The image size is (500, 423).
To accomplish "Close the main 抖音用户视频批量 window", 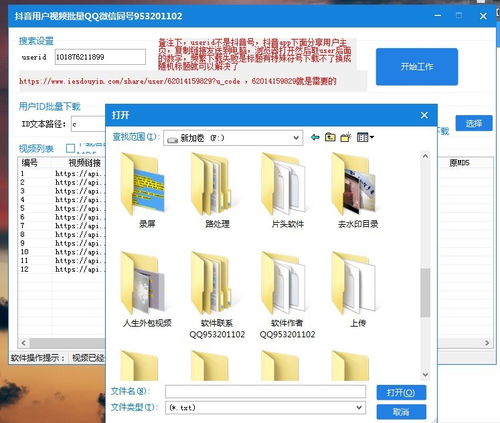I will tap(483, 16).
